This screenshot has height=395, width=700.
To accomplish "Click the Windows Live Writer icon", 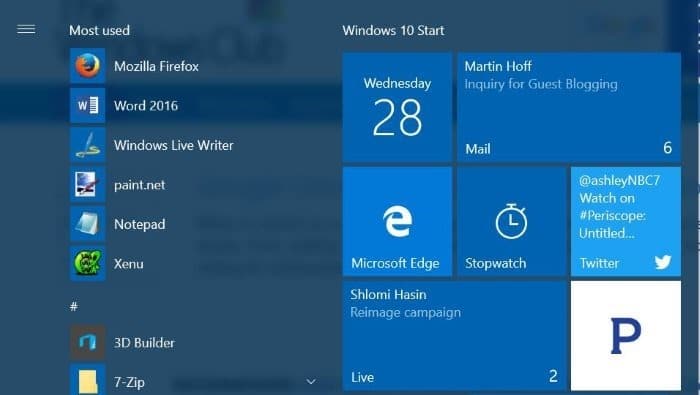I will coord(88,145).
